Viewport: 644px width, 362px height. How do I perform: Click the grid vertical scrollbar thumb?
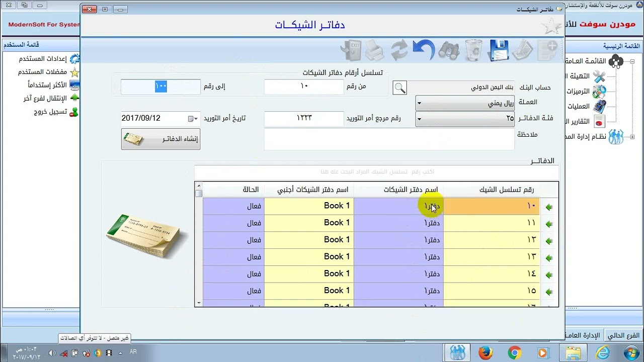click(199, 193)
